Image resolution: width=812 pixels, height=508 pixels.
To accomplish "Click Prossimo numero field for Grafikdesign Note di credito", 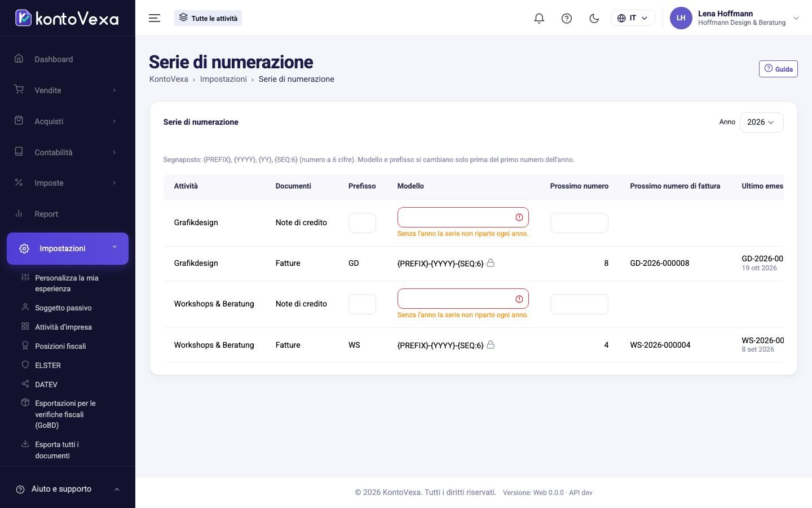I will [579, 223].
